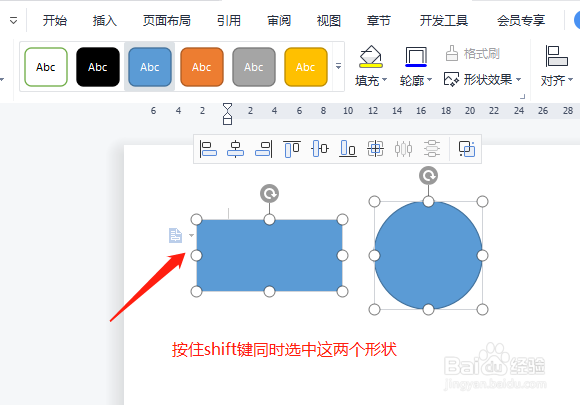Expand the 填充 fill dropdown arrow
The height and width of the screenshot is (405, 580).
(385, 80)
